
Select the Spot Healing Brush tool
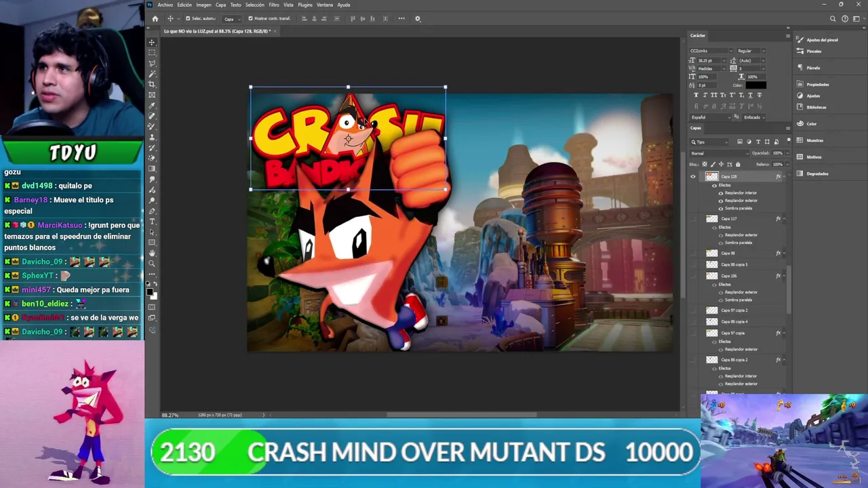point(152,116)
